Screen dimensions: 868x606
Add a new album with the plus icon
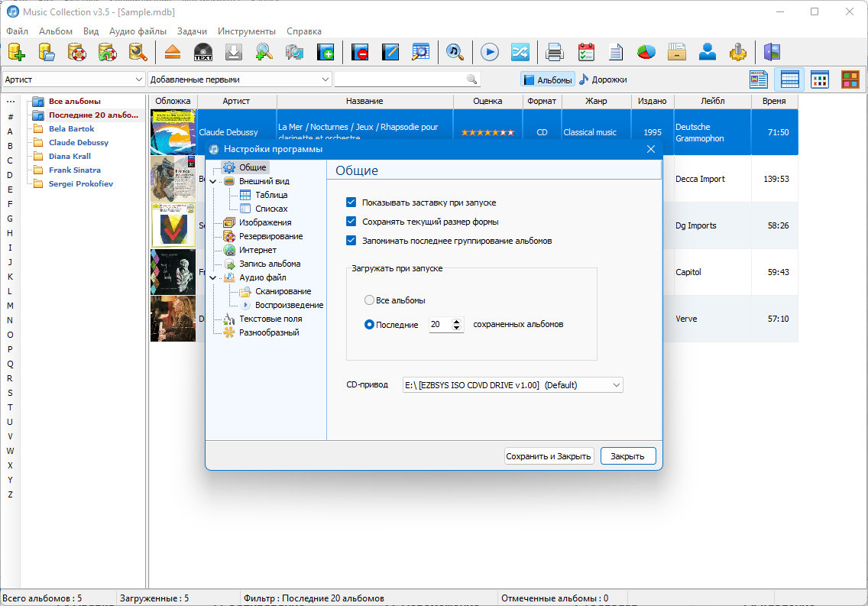point(325,52)
